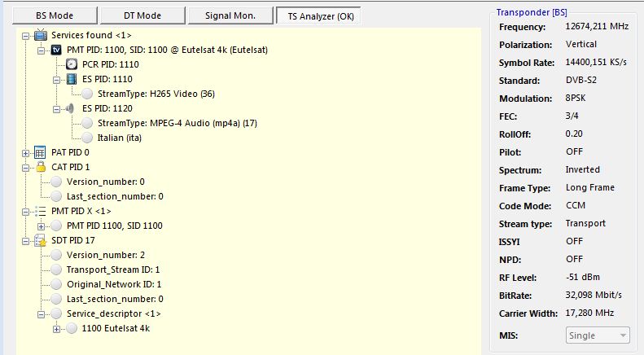Expand the PAT PID 0 node

25,153
